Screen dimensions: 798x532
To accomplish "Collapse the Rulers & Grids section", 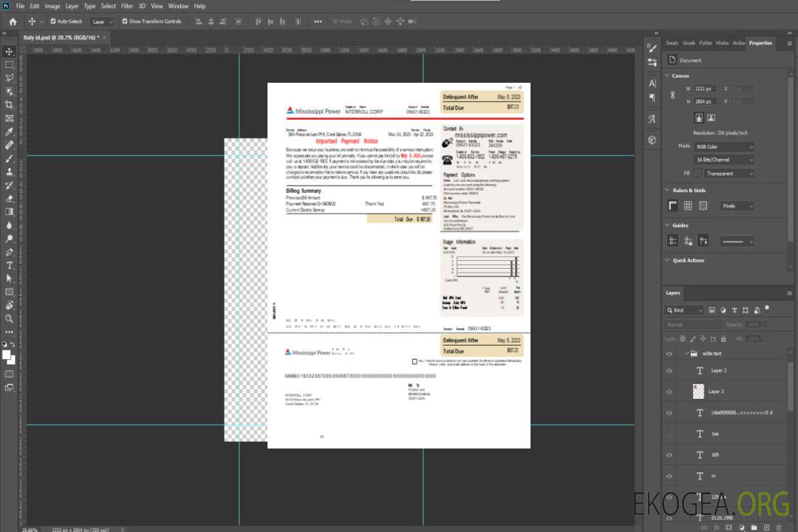I will coord(667,191).
